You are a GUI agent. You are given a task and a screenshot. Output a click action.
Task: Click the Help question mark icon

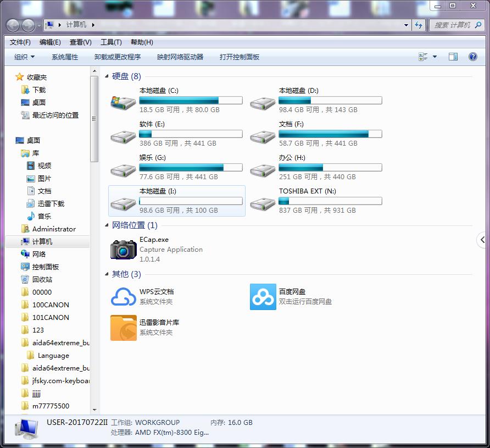473,57
